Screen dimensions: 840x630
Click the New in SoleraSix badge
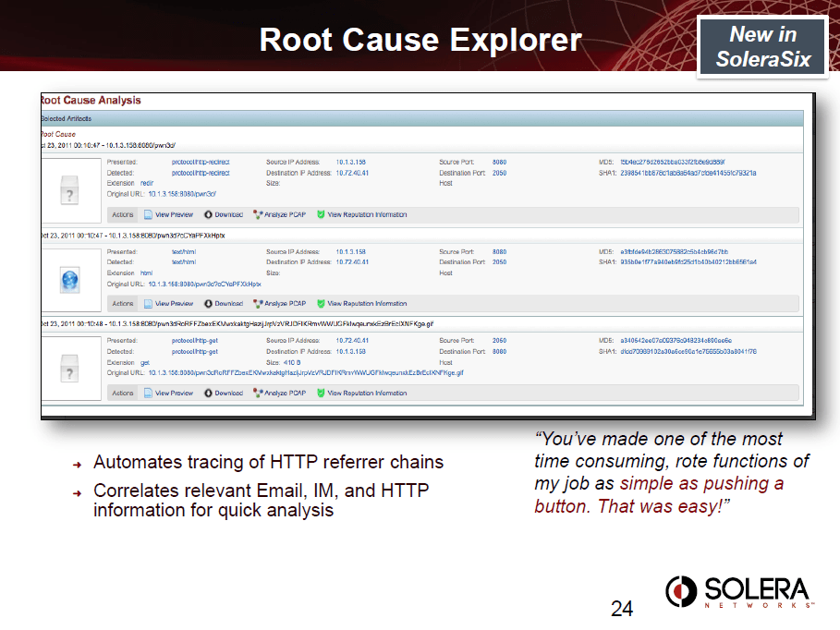pyautogui.click(x=763, y=47)
